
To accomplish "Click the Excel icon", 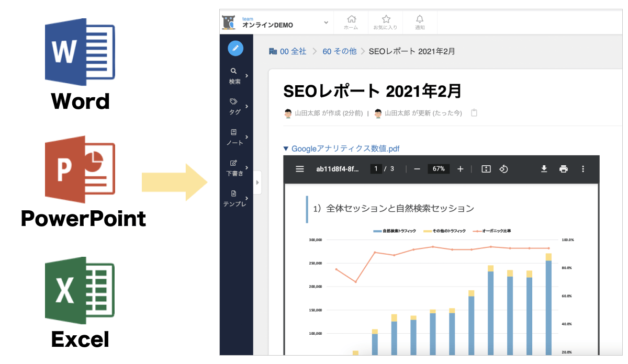I will (80, 290).
